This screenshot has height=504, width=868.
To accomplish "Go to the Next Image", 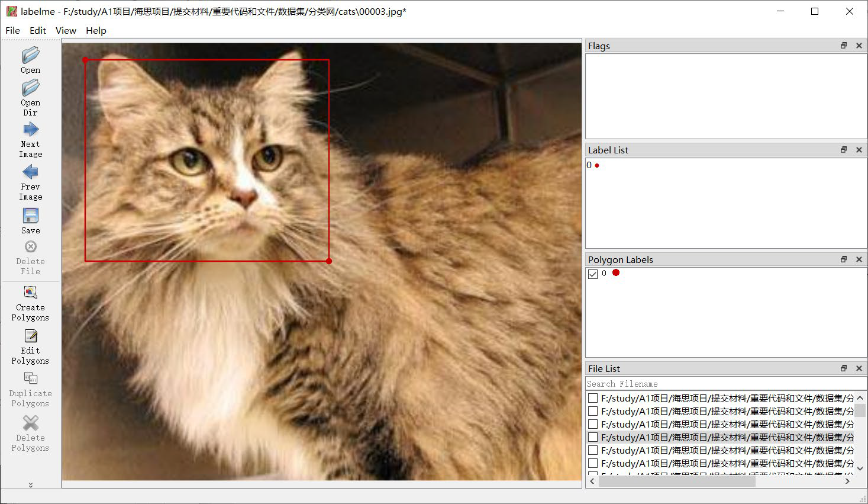I will click(31, 129).
